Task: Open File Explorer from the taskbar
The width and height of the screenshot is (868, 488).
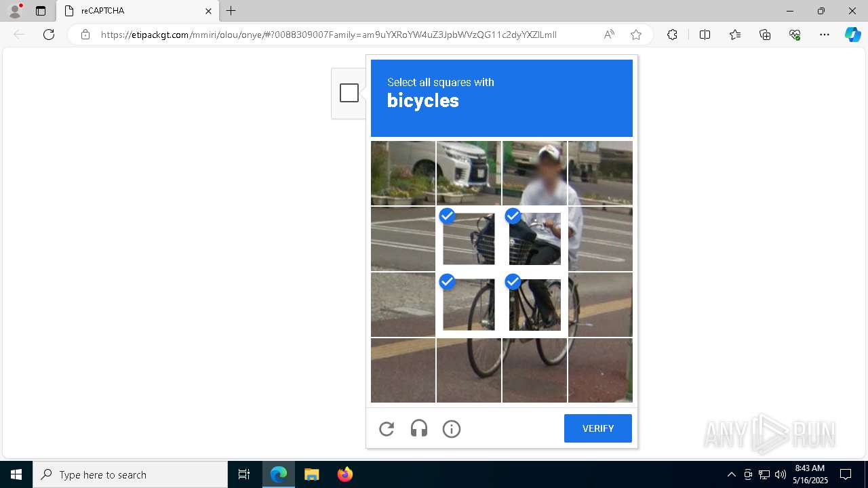Action: point(311,474)
